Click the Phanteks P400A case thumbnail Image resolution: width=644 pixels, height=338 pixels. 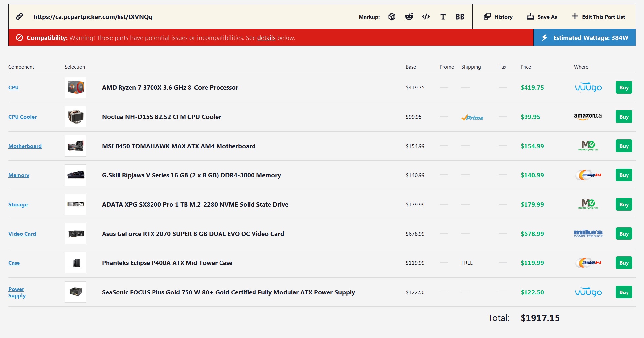76,263
